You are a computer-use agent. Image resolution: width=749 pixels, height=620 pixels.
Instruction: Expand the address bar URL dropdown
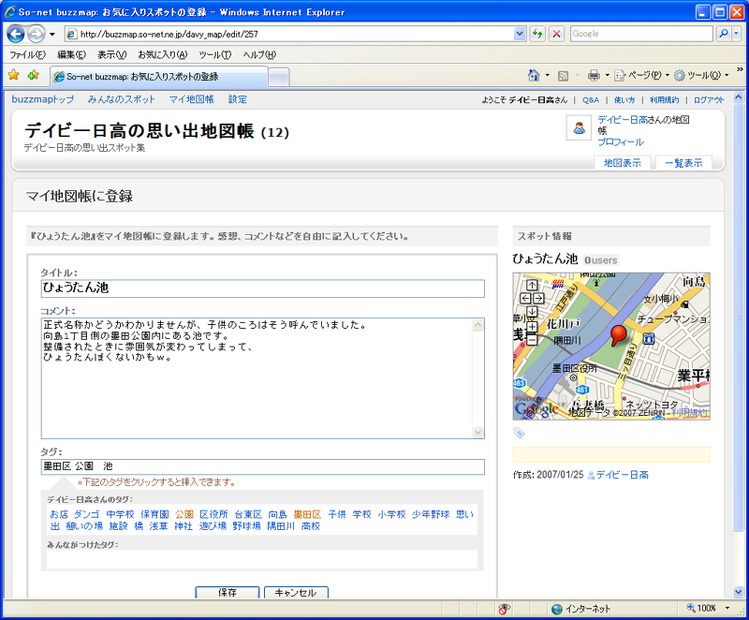[520, 34]
